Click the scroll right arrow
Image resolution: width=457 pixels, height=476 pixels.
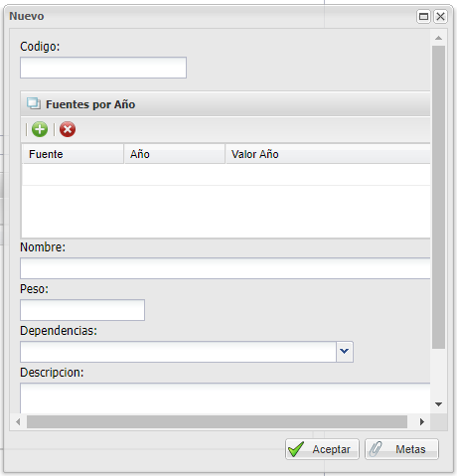click(x=422, y=421)
